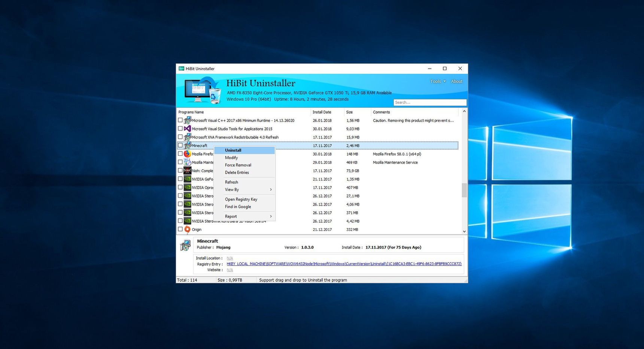The width and height of the screenshot is (644, 349).
Task: Open the Tools dropdown menu
Action: coord(438,81)
